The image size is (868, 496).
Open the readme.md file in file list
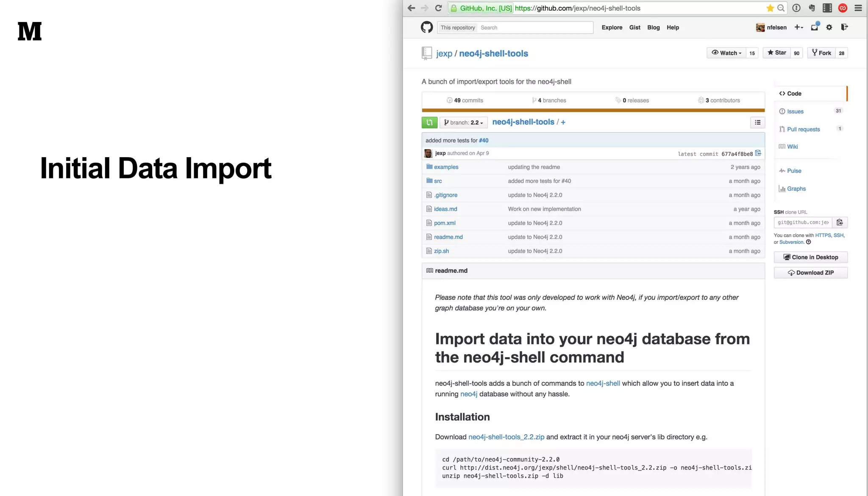[448, 237]
